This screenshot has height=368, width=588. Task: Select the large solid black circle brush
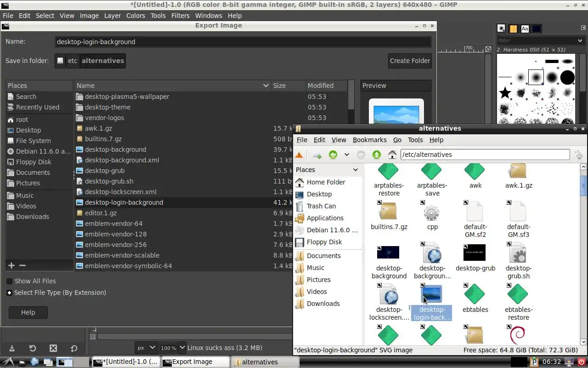point(567,77)
